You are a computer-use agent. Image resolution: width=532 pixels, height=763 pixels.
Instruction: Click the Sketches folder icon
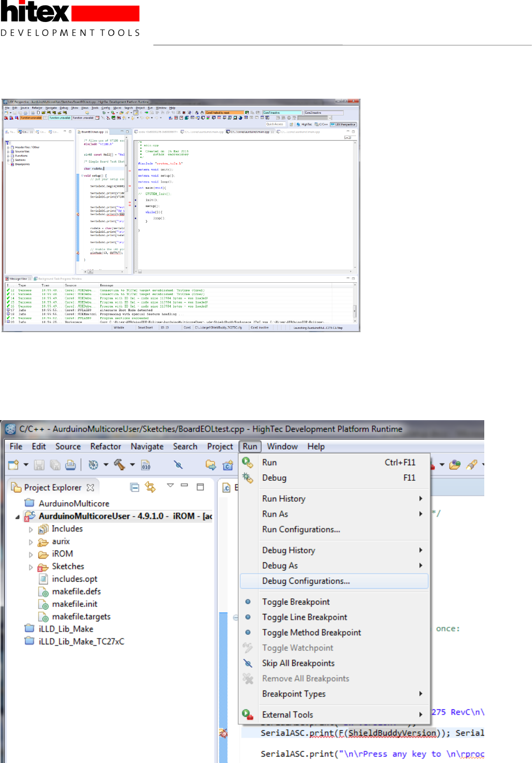tap(43, 567)
